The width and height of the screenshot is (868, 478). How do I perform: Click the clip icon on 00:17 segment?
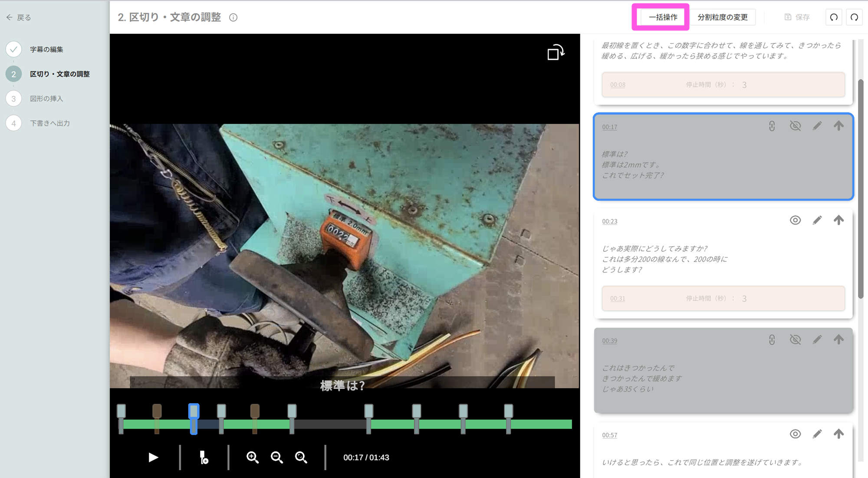click(772, 126)
